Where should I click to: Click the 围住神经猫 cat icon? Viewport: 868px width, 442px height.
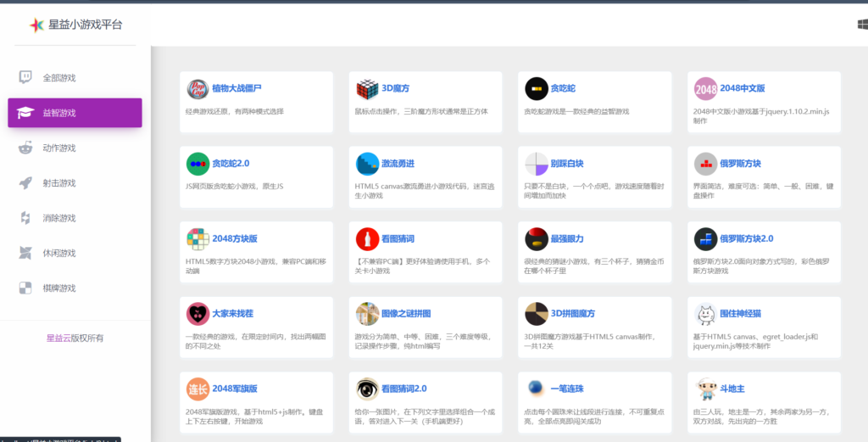(706, 314)
